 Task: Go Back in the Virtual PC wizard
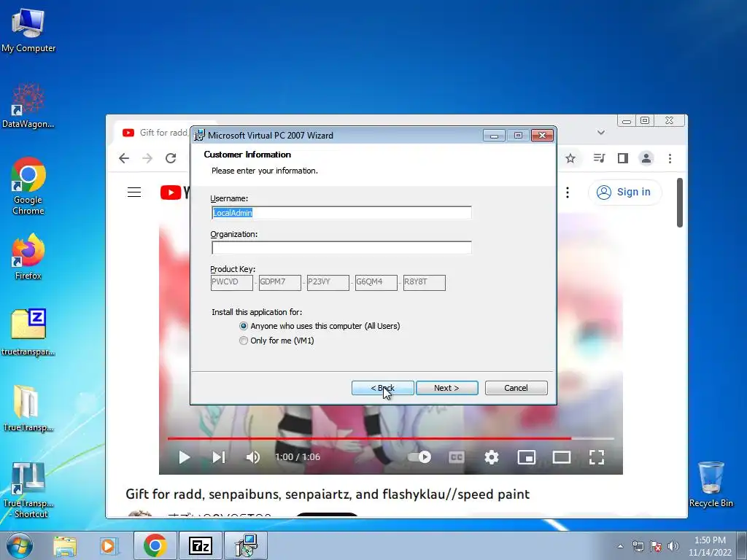pyautogui.click(x=382, y=388)
